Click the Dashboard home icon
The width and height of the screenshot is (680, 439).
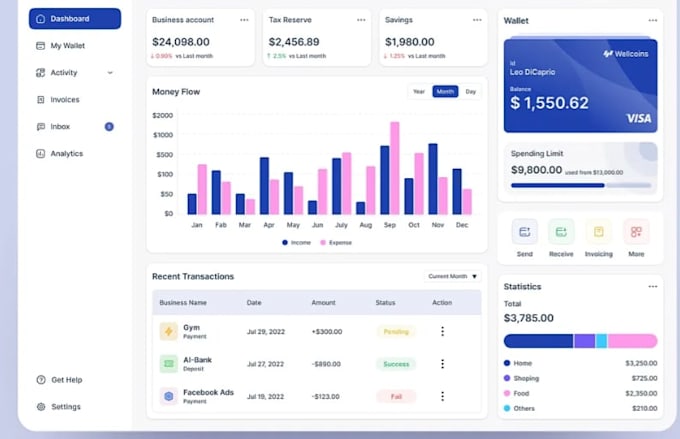pyautogui.click(x=40, y=19)
